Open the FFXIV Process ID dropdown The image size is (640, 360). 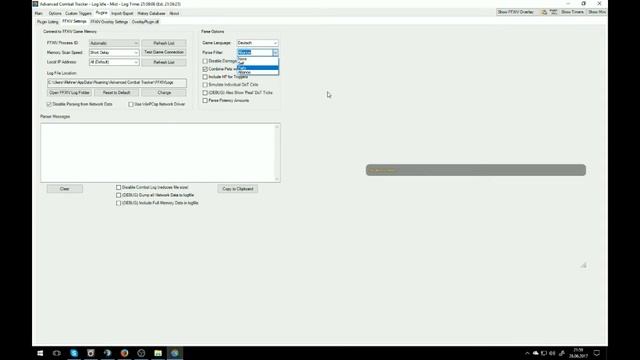114,43
